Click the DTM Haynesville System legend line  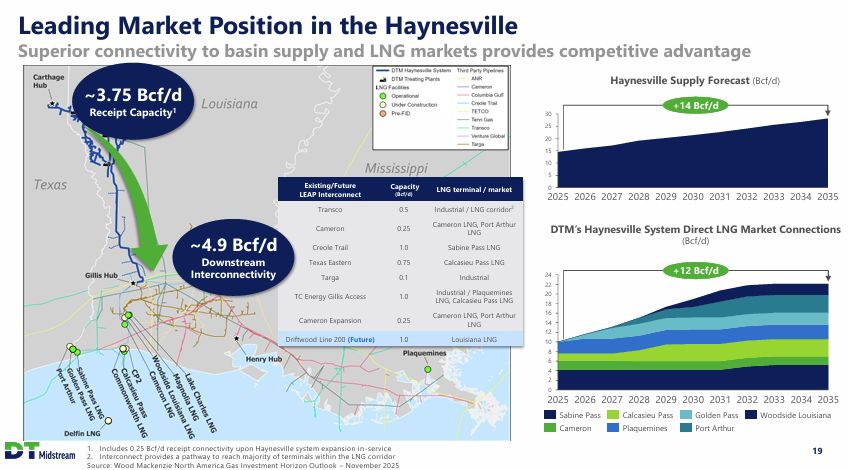pyautogui.click(x=382, y=70)
